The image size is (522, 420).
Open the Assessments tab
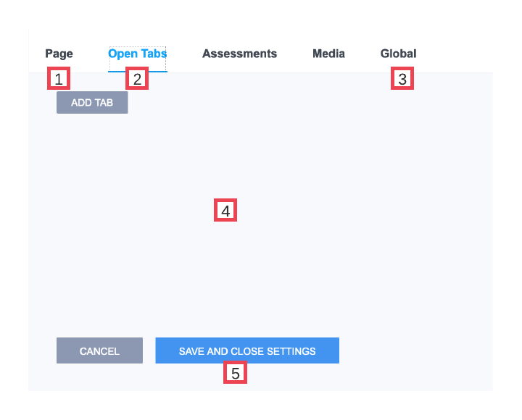239,54
